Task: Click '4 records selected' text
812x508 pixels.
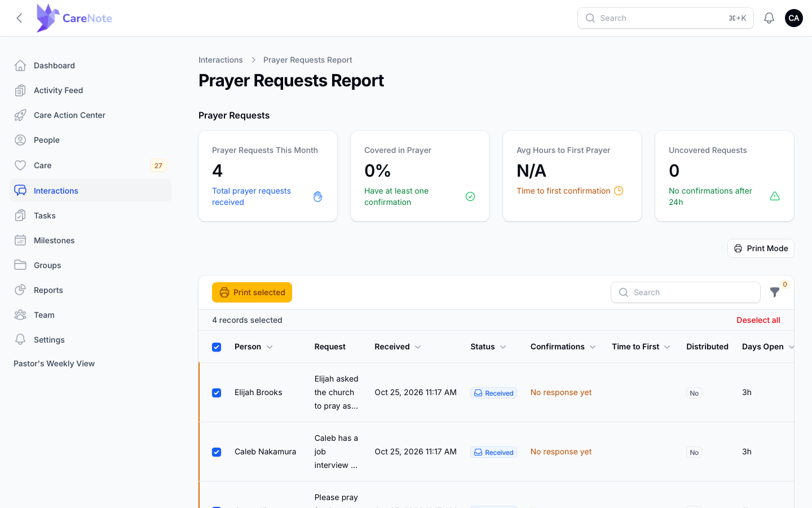Action: point(247,320)
